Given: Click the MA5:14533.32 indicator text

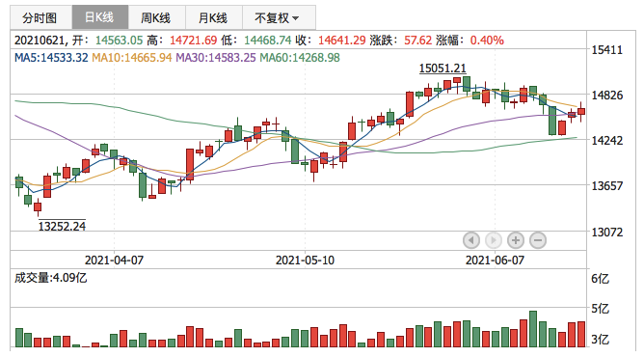Looking at the screenshot, I should click(x=51, y=57).
